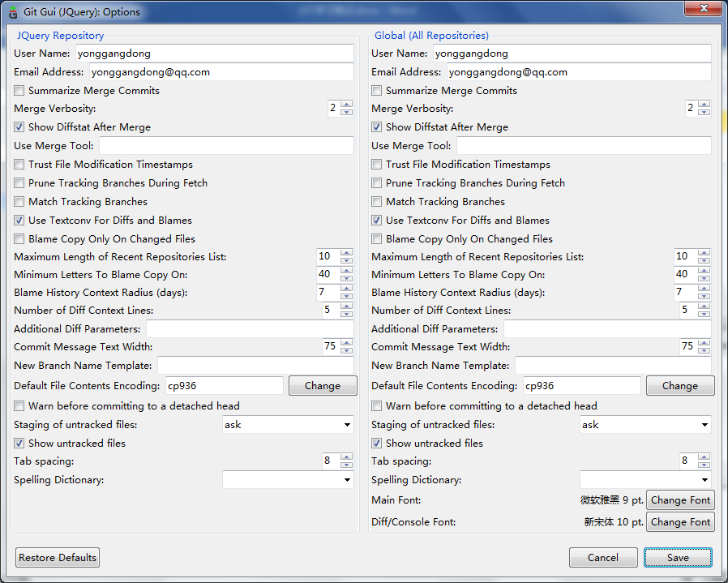Click the Git Gui title bar icon
Screen dimensions: 728x583
tap(13, 12)
